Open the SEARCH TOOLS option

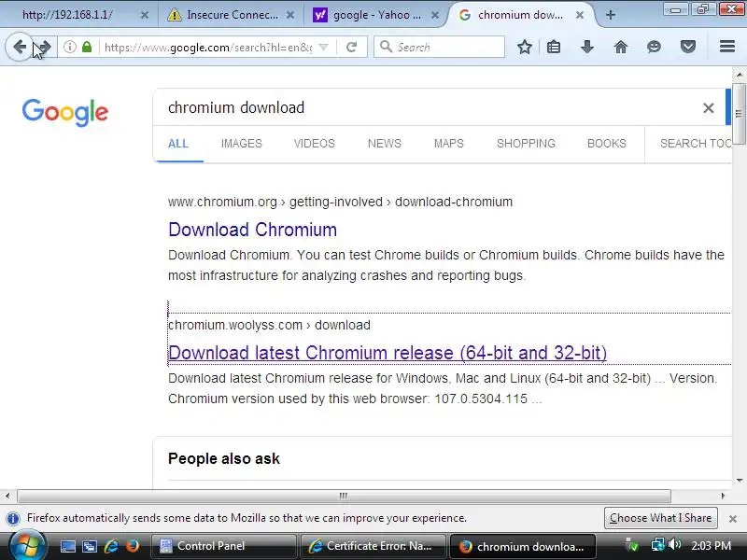pyautogui.click(x=696, y=144)
